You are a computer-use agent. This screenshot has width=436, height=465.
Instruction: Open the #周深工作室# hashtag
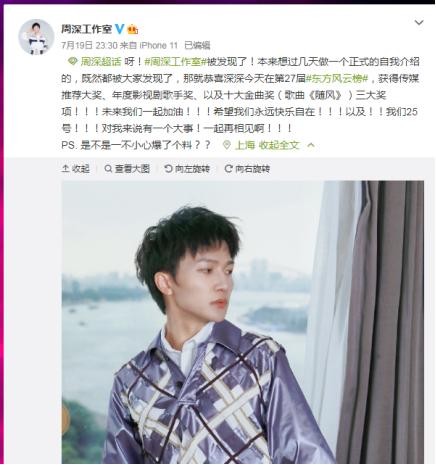(175, 62)
